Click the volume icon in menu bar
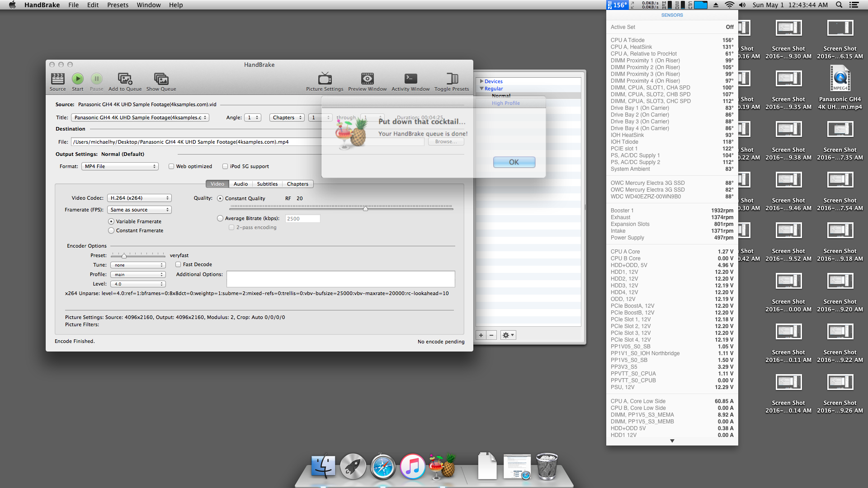Image resolution: width=868 pixels, height=488 pixels. click(x=742, y=5)
